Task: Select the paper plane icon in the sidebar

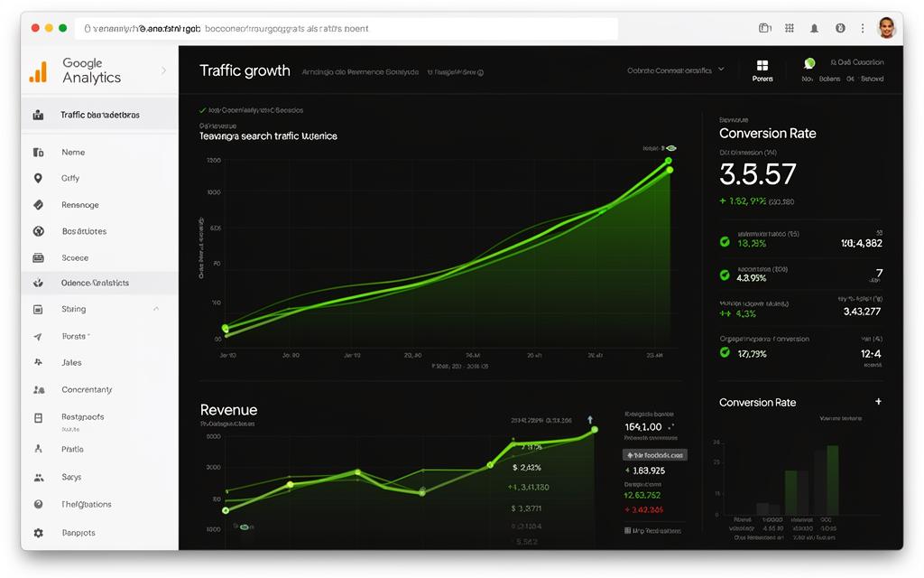Action: point(37,335)
